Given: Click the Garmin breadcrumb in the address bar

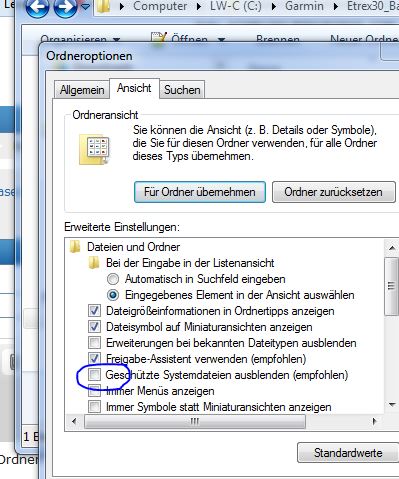Looking at the screenshot, I should pyautogui.click(x=304, y=6).
